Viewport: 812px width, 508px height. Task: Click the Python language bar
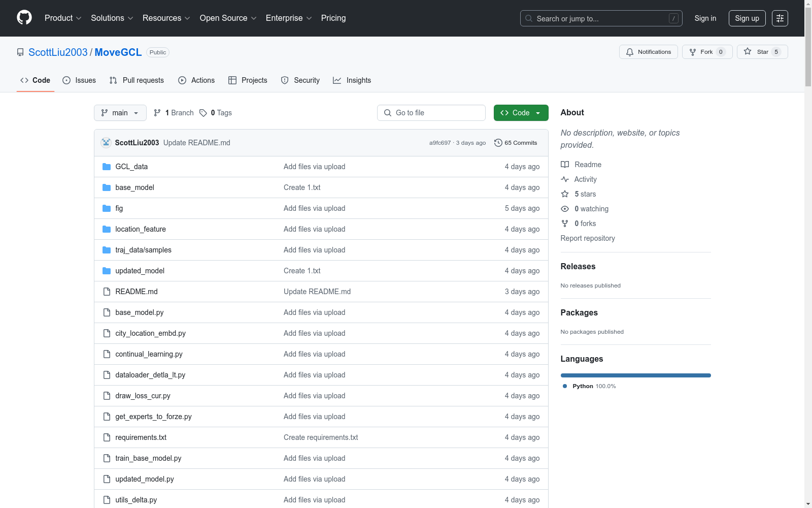coord(636,375)
